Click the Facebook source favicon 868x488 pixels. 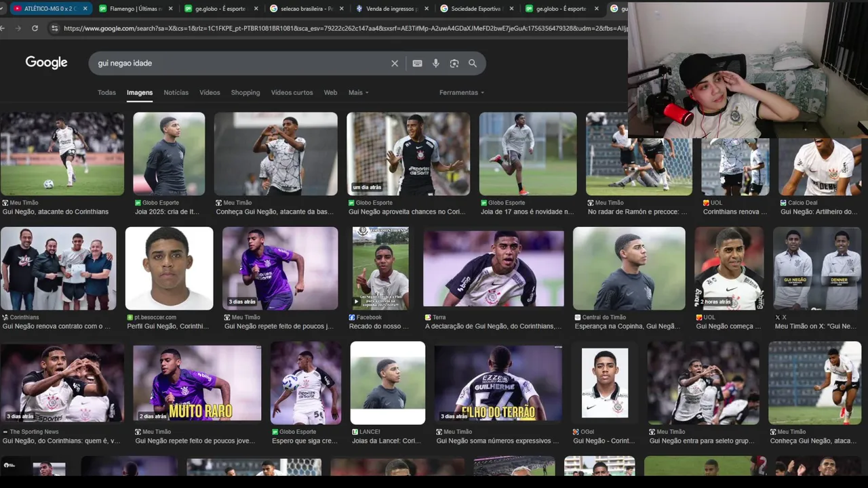[x=352, y=317]
